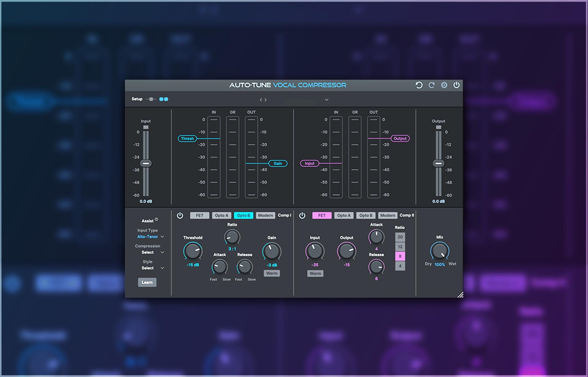The image size is (588, 377).
Task: Click the Comp II Release knob
Action: click(376, 267)
